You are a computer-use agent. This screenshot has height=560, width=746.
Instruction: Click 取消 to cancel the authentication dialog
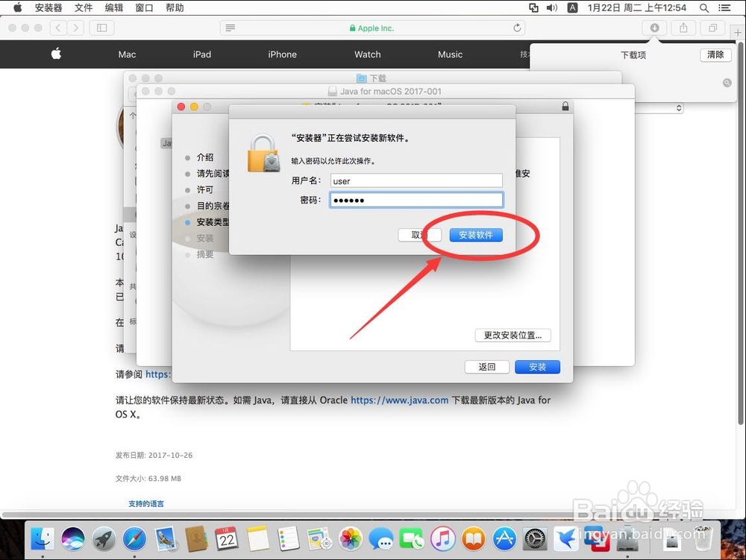420,235
